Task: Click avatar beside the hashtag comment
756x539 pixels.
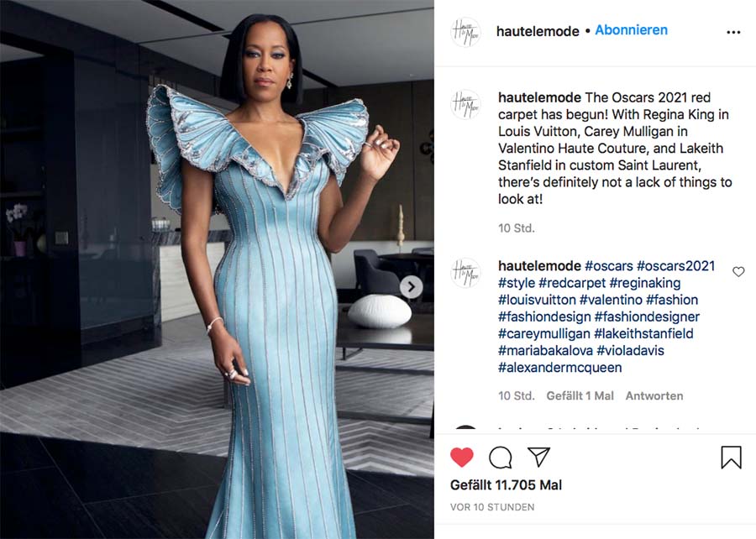Action: point(465,273)
